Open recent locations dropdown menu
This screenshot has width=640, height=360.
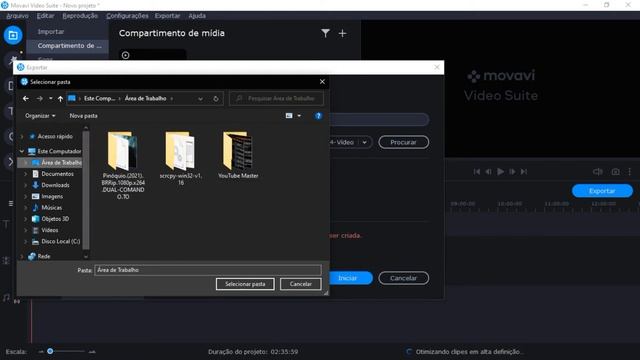tap(51, 98)
